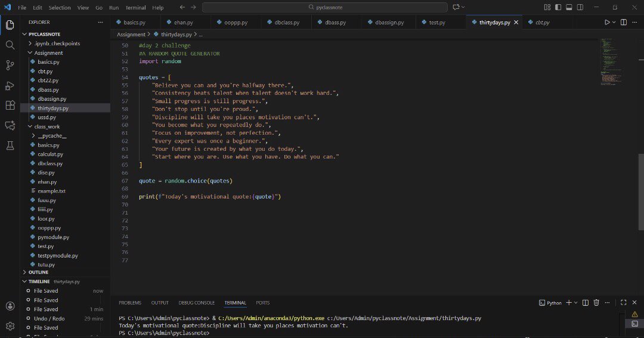Image resolution: width=644 pixels, height=338 pixels.
Task: Open editor more actions ellipsis
Action: pyautogui.click(x=634, y=22)
